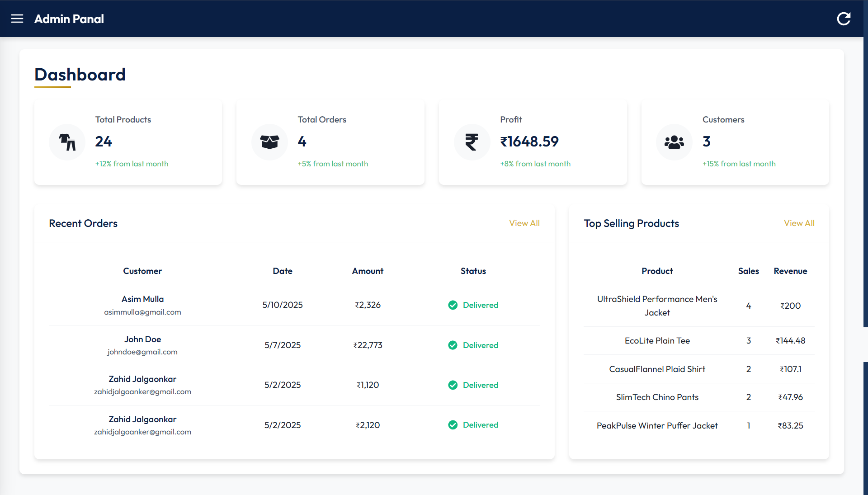Viewport: 868px width, 495px height.
Task: Click the open box icon for Total Orders
Action: pyautogui.click(x=269, y=142)
